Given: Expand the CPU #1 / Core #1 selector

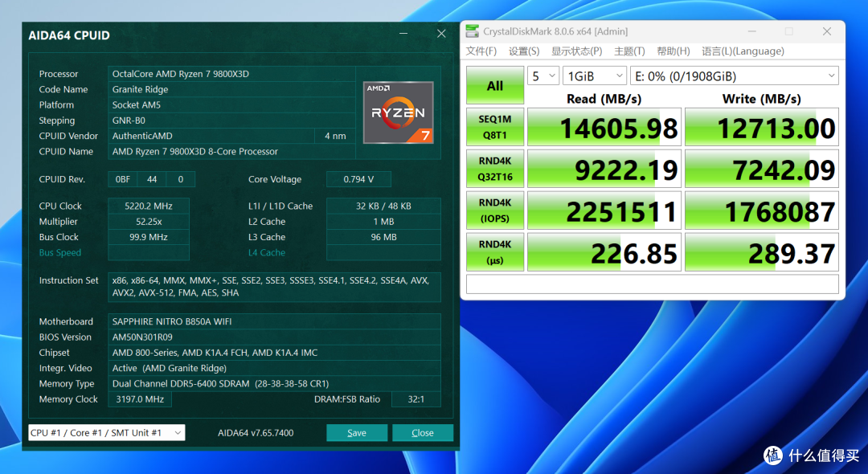Looking at the screenshot, I should tap(106, 432).
